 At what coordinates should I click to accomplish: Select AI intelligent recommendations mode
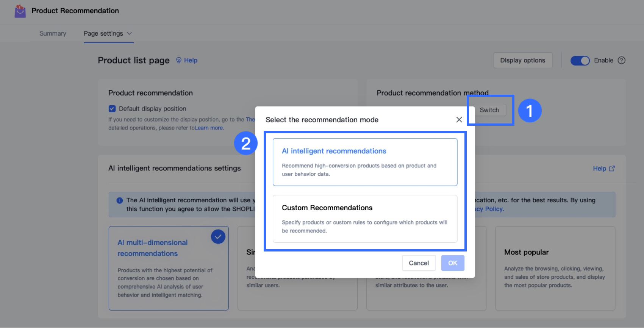365,162
